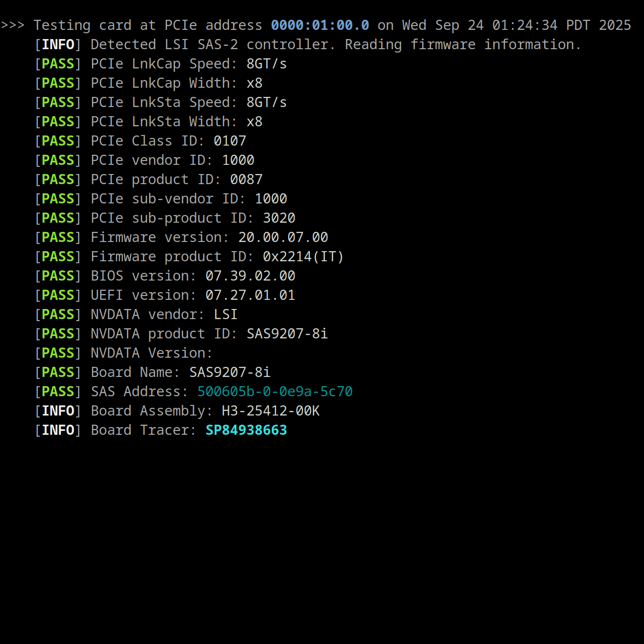Select the NVDATA vendor: LSI line
The width and height of the screenshot is (644, 644).
click(136, 314)
